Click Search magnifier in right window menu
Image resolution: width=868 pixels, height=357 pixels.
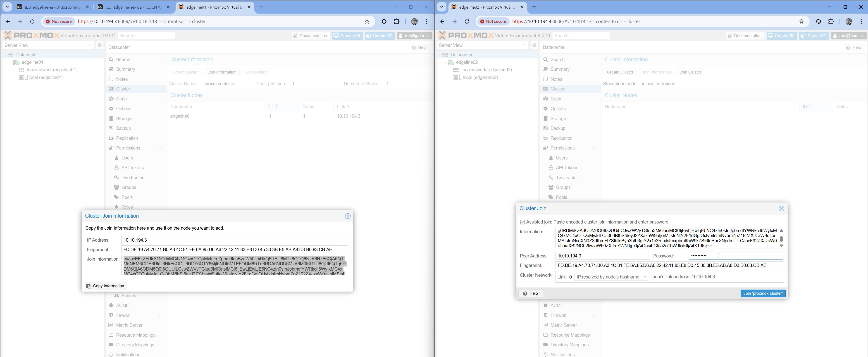(546, 59)
